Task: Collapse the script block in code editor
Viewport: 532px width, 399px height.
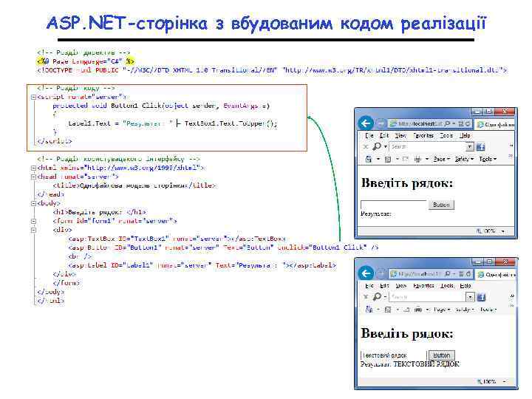Action: (x=33, y=97)
